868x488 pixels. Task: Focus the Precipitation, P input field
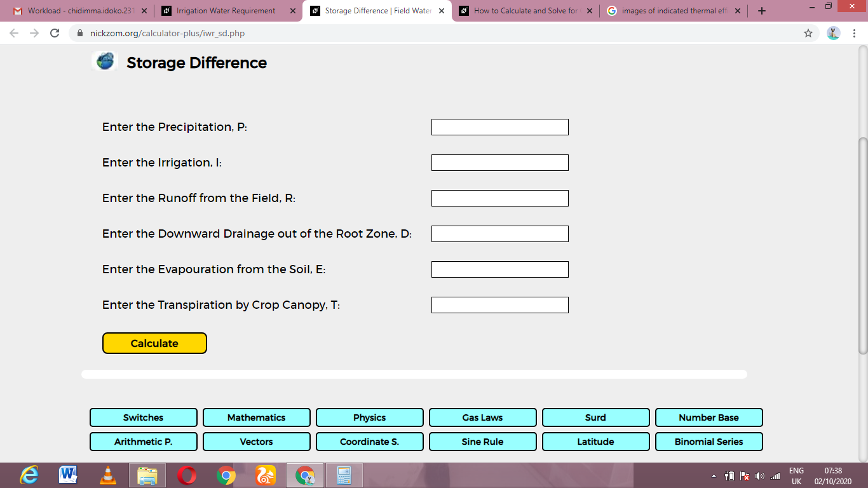(x=500, y=127)
